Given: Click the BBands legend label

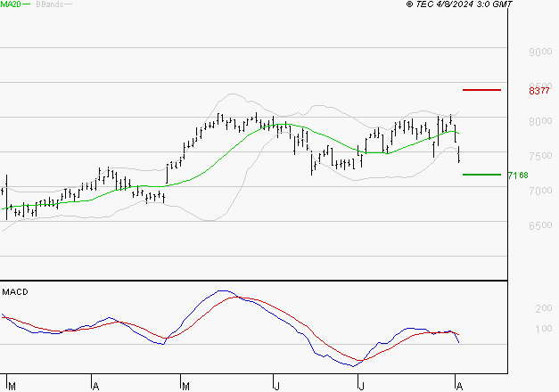Looking at the screenshot, I should (50, 4).
